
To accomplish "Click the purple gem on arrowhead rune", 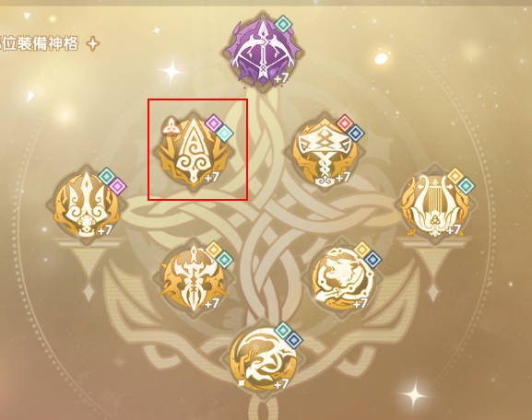I will 213,123.
